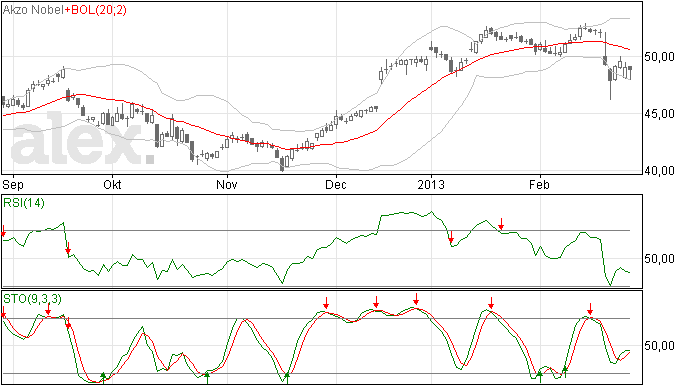Image resolution: width=690 pixels, height=387 pixels.
Task: Click the Okt month label on time axis
Action: click(112, 184)
